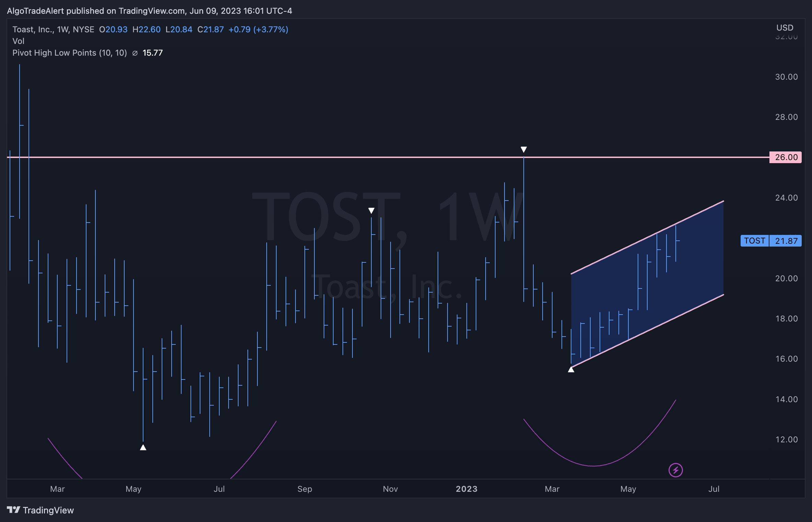The height and width of the screenshot is (522, 812).
Task: Click the Toast, Inc., 1W, NYSE title
Action: 53,30
